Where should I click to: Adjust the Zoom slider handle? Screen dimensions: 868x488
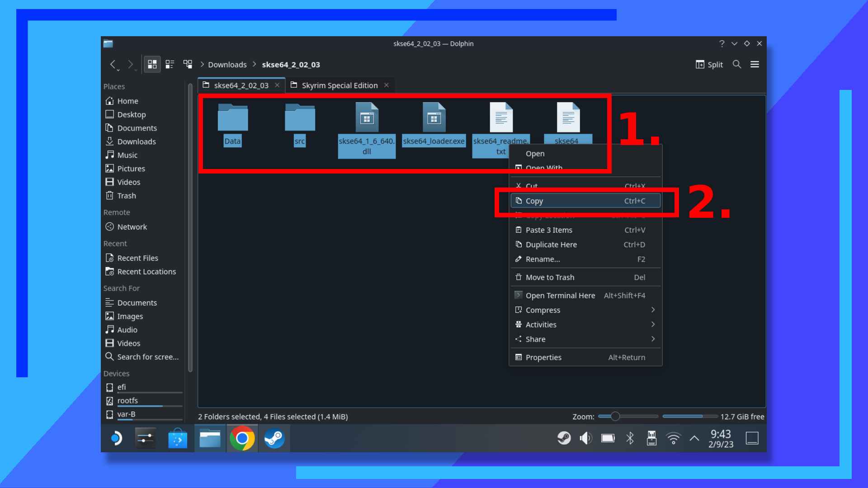(615, 416)
